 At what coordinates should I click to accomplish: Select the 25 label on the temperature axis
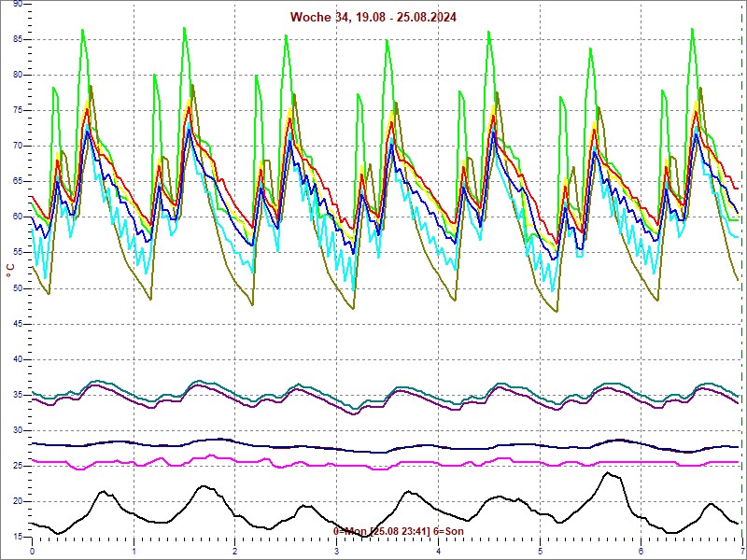tap(17, 466)
